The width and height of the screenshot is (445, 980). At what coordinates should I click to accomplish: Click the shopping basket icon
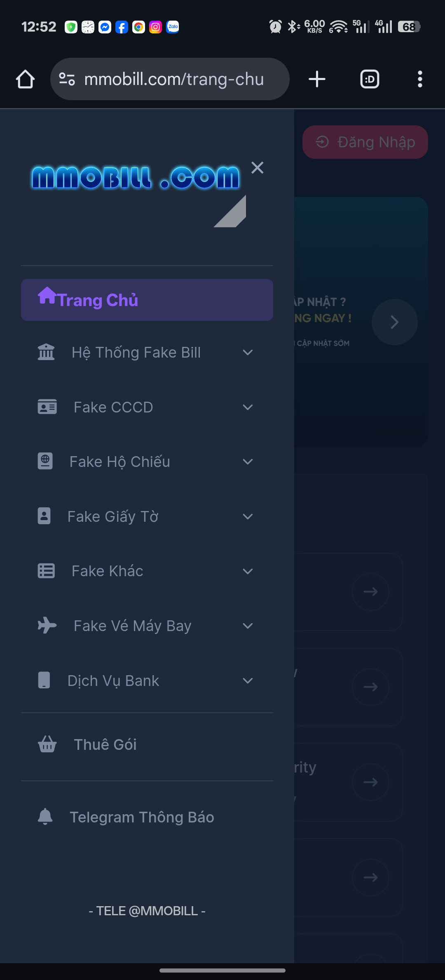pyautogui.click(x=47, y=744)
